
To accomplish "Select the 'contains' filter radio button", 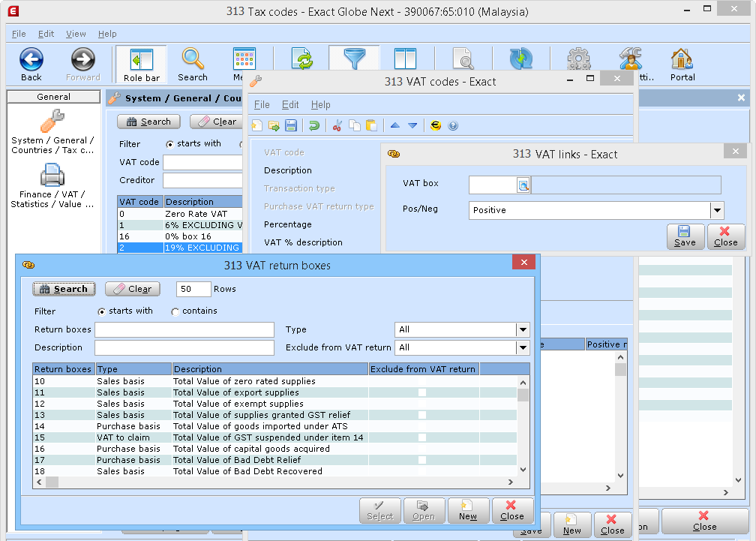I will pos(175,311).
